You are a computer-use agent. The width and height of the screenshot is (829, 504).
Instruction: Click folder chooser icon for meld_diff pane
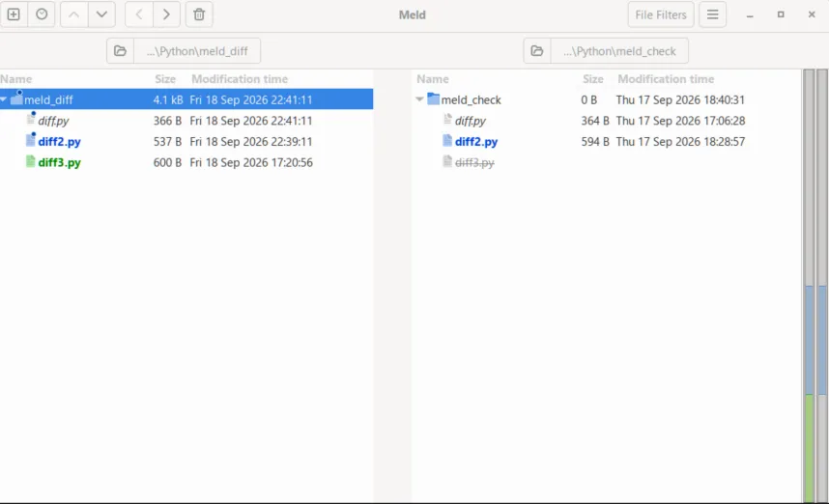tap(120, 51)
